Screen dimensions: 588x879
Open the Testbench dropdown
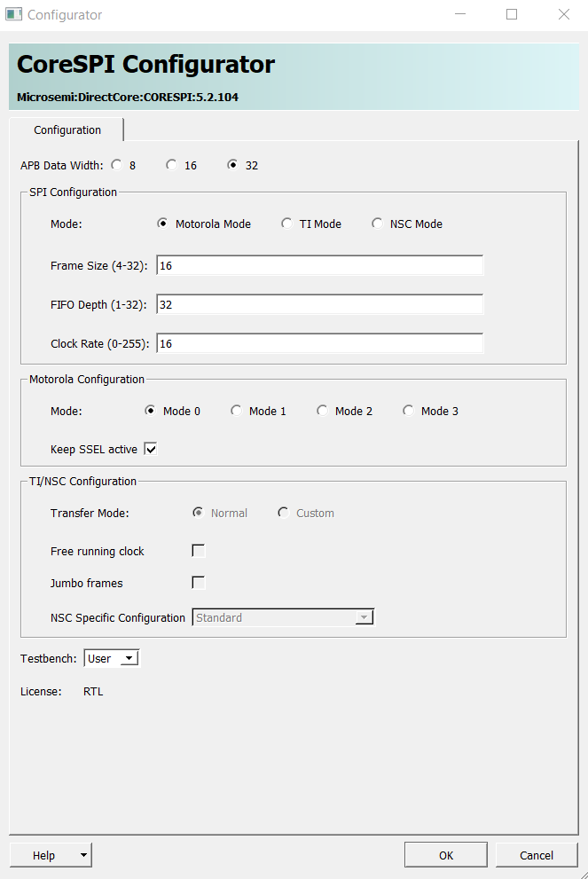click(129, 658)
